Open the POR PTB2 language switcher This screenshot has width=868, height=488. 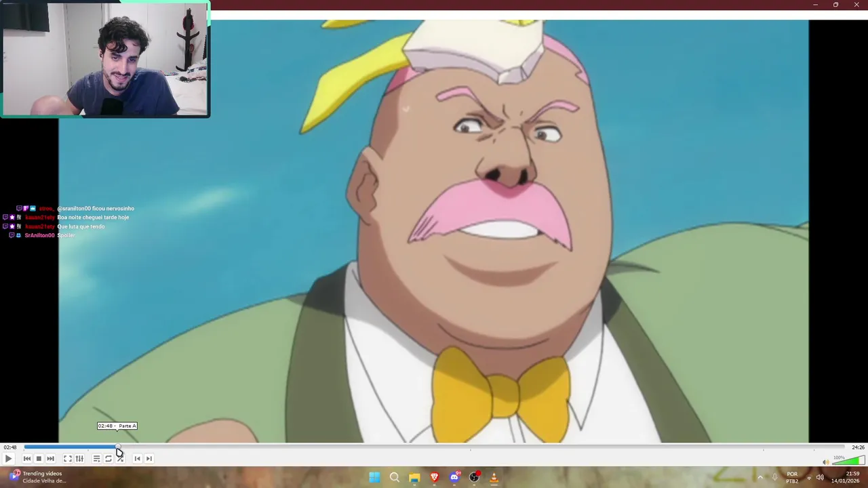[792, 477]
